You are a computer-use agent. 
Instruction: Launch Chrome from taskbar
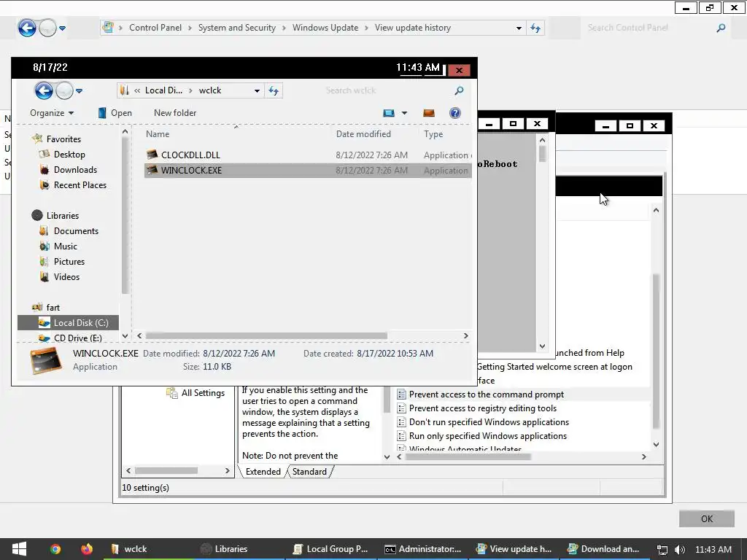coord(55,549)
